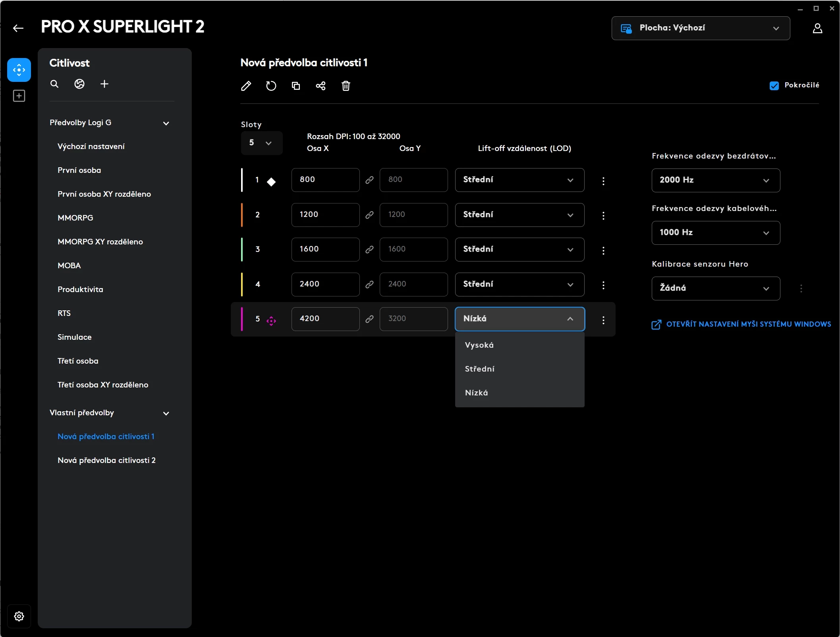Click the add-panel plus icon in left rail
The image size is (840, 637).
pyautogui.click(x=19, y=96)
